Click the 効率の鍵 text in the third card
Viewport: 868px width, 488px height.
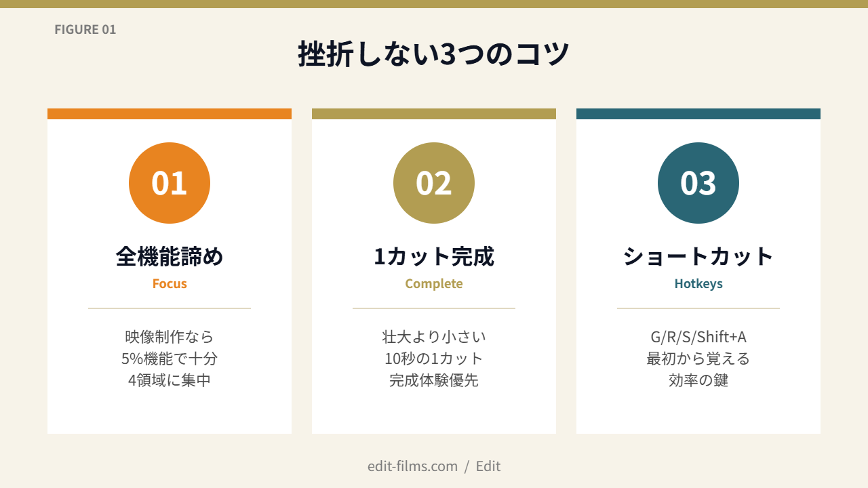(698, 380)
